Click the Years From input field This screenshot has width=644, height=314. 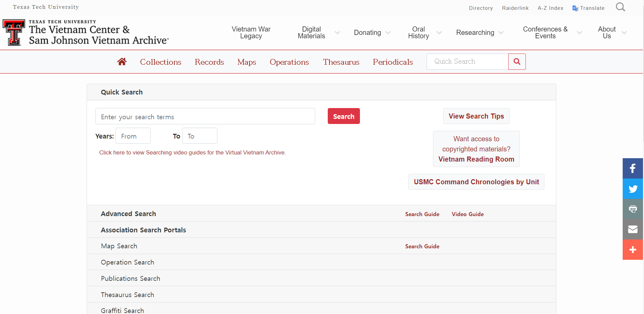[133, 136]
